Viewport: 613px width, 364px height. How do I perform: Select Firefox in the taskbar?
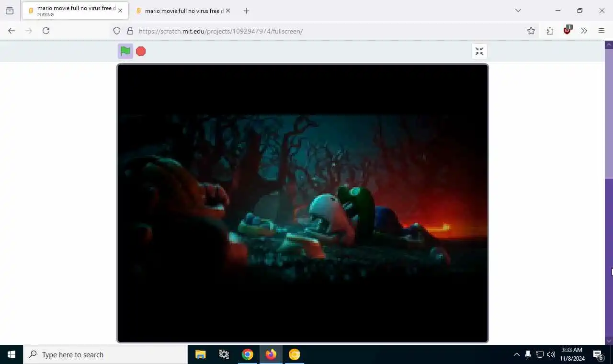pos(271,354)
